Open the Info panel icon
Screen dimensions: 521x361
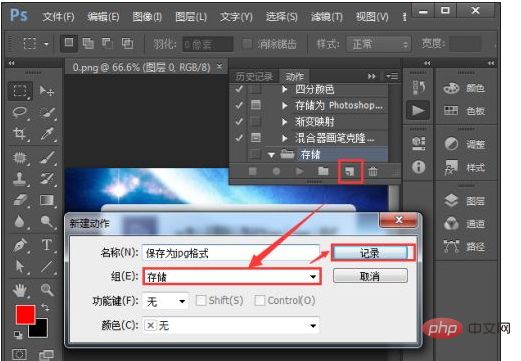coord(418,167)
